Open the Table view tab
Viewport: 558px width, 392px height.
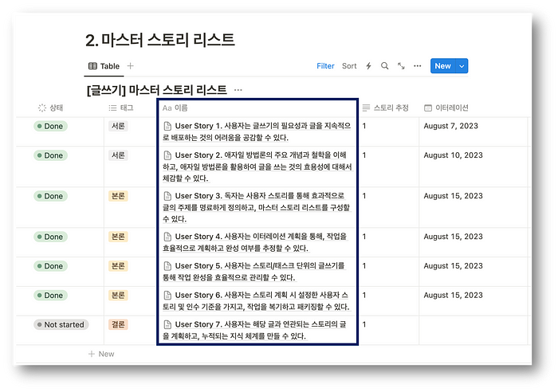104,66
